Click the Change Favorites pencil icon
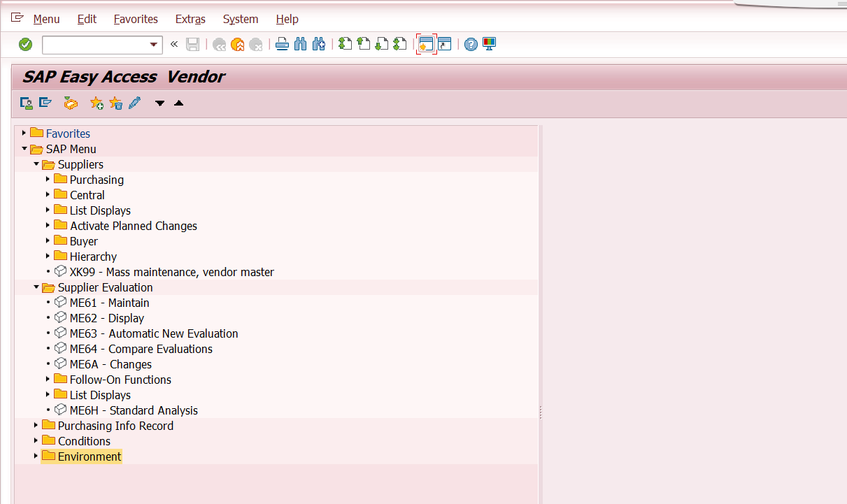The image size is (847, 504). click(134, 103)
